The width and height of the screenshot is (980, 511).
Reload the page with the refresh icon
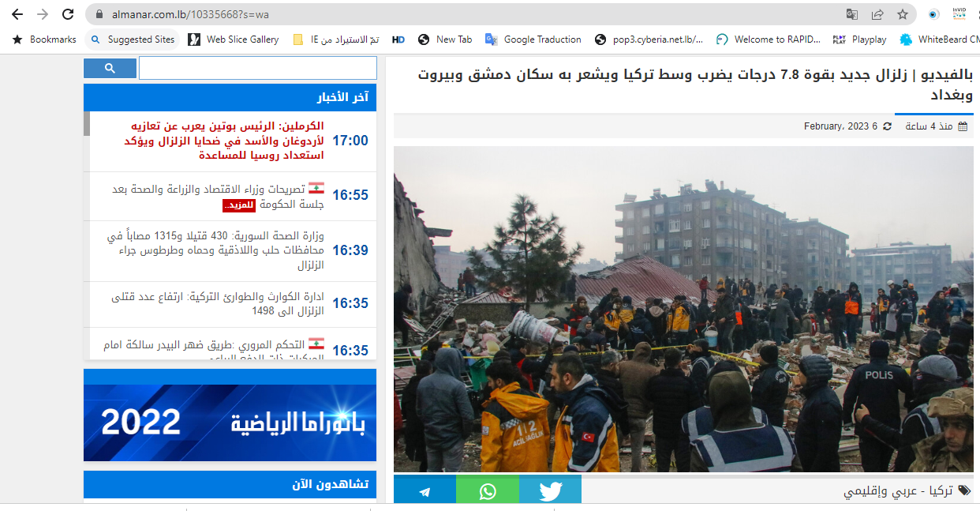click(68, 14)
